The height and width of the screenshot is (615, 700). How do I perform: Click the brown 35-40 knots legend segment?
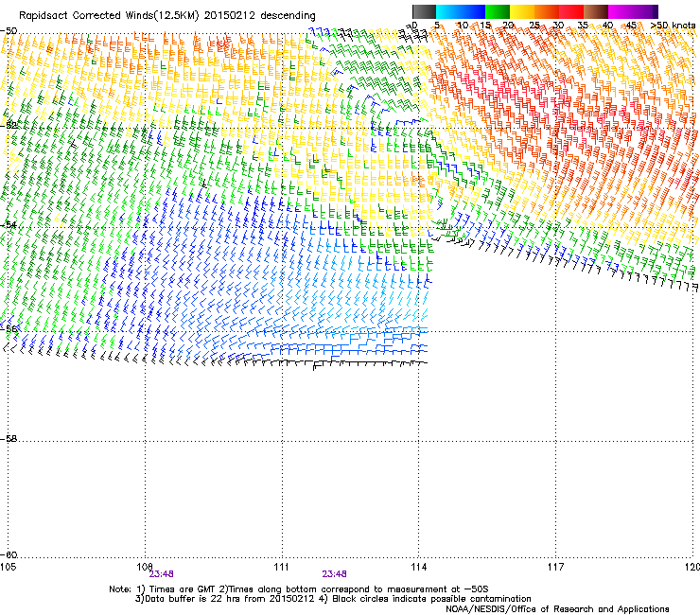click(x=596, y=11)
